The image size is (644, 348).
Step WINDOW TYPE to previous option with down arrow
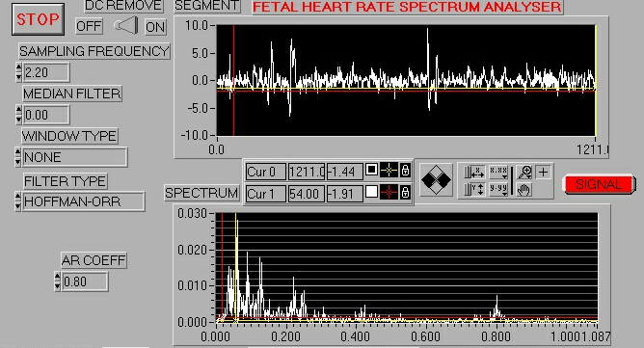(x=17, y=162)
